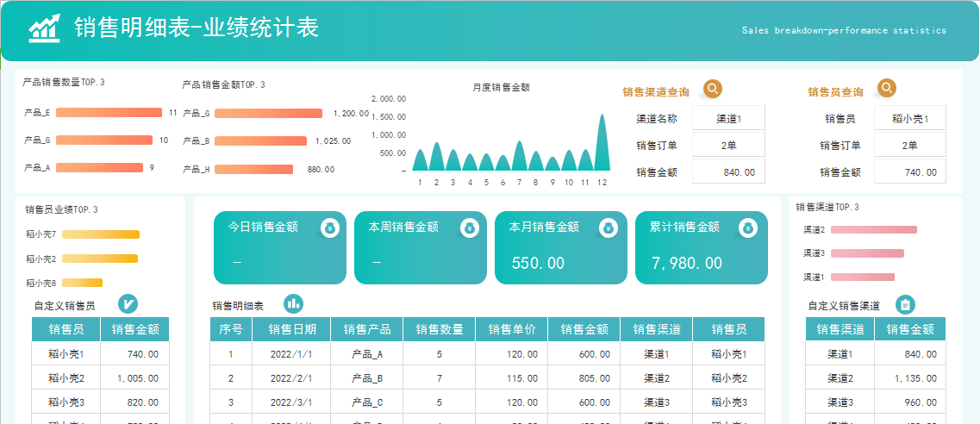Viewport: 980px width, 424px height.
Task: Click the checkmark icon next to 自定义销售员
Action: [128, 304]
